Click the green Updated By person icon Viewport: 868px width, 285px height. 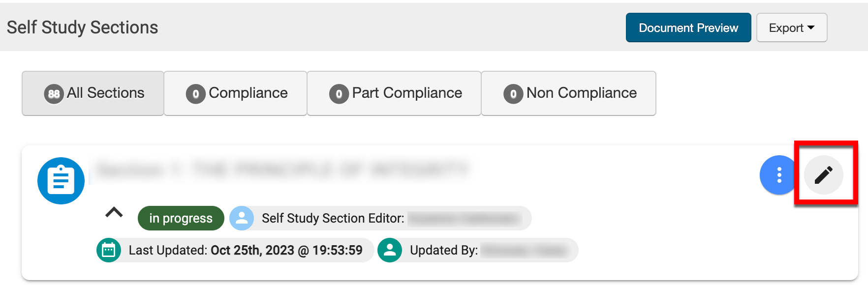(390, 250)
